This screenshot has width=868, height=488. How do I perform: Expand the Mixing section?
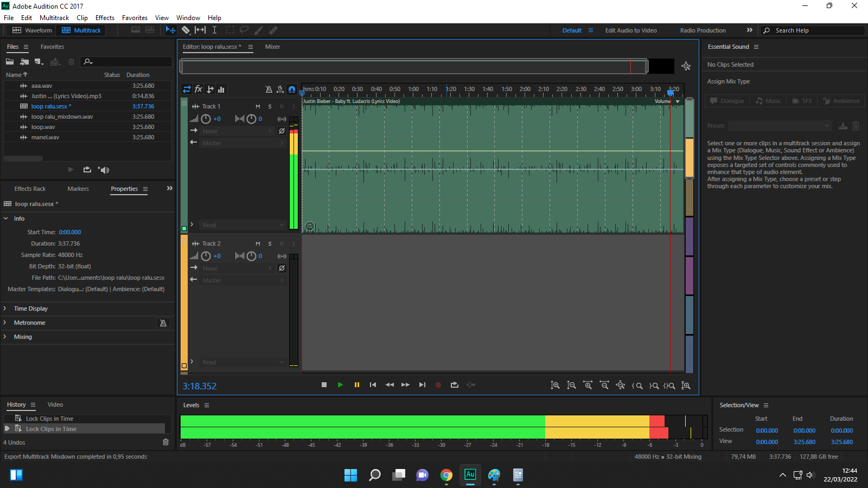point(23,337)
